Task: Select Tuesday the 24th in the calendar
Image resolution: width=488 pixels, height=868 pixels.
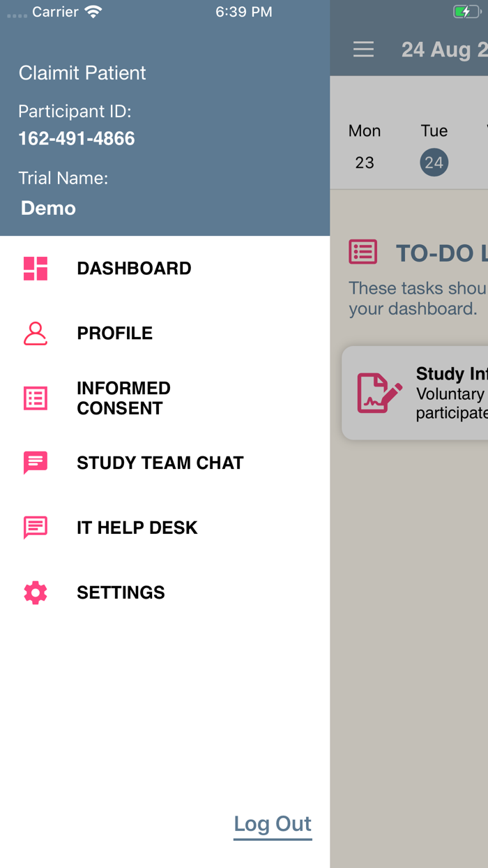Action: (434, 162)
